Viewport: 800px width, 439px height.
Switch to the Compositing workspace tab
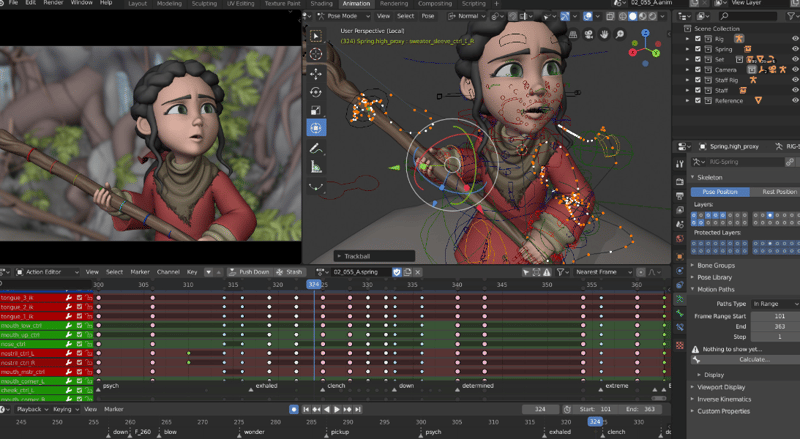434,4
